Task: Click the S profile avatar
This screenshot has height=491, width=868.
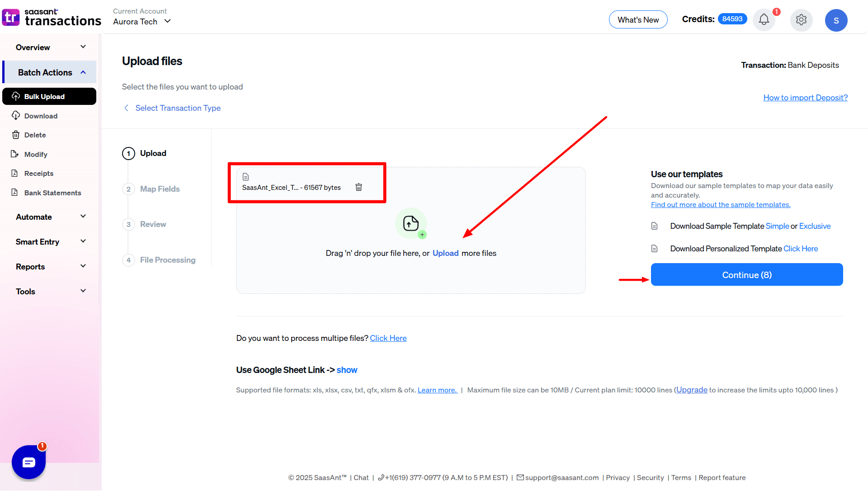Action: [836, 20]
